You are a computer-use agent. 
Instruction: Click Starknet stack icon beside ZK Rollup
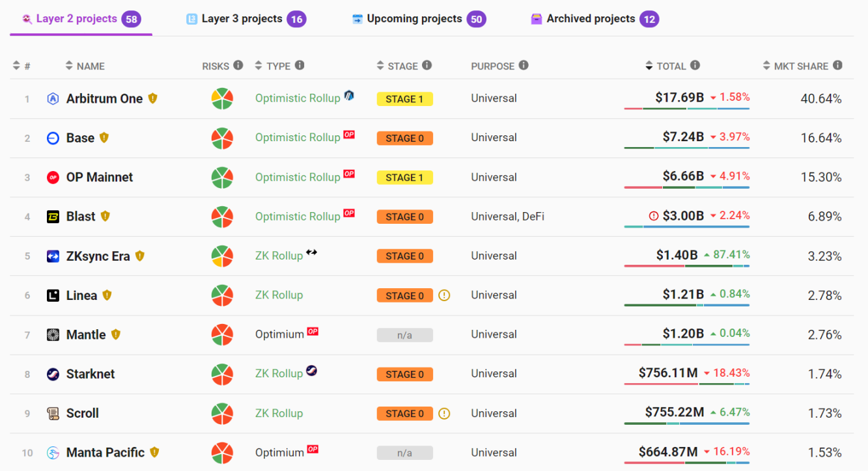pyautogui.click(x=312, y=371)
